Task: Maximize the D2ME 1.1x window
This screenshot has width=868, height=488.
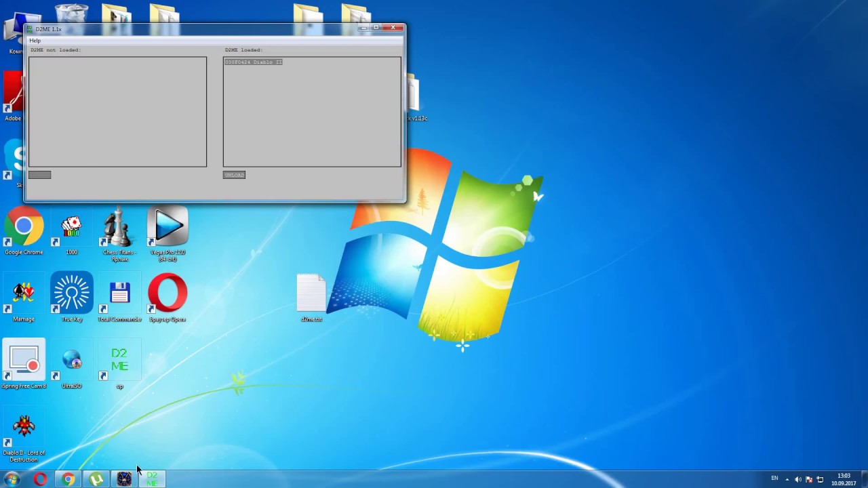Action: click(x=376, y=28)
